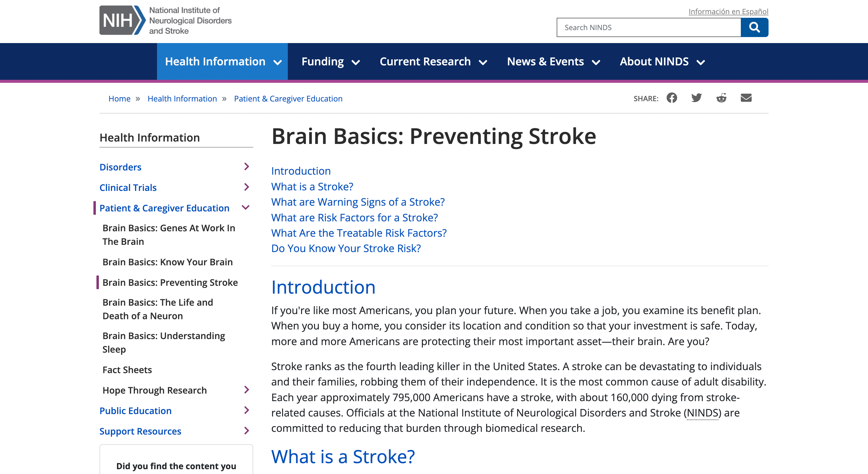Expand the News & Events dropdown chevron
This screenshot has height=474, width=868.
coord(596,62)
